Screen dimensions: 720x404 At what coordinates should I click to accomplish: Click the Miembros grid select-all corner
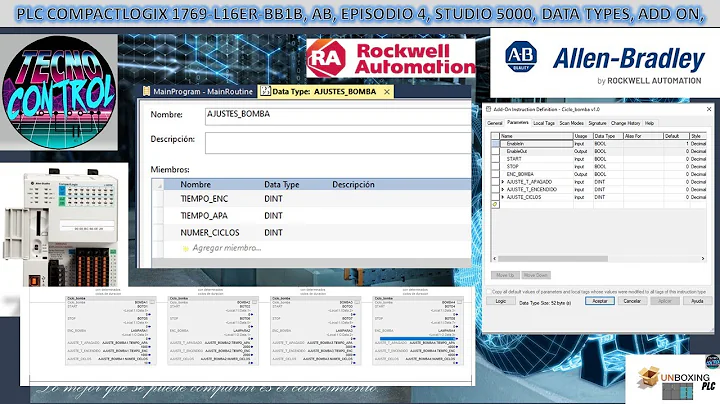point(158,185)
